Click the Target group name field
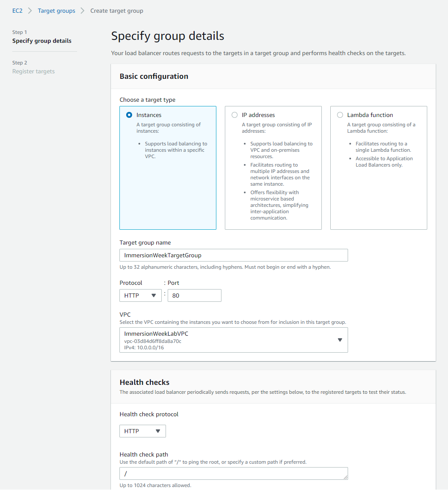 [x=233, y=255]
